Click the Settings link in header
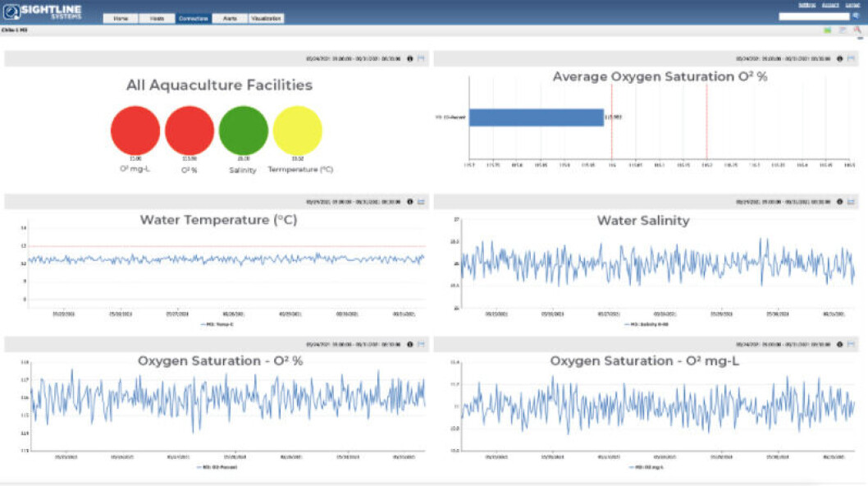Screen dimensions: 868x486 pyautogui.click(x=806, y=5)
